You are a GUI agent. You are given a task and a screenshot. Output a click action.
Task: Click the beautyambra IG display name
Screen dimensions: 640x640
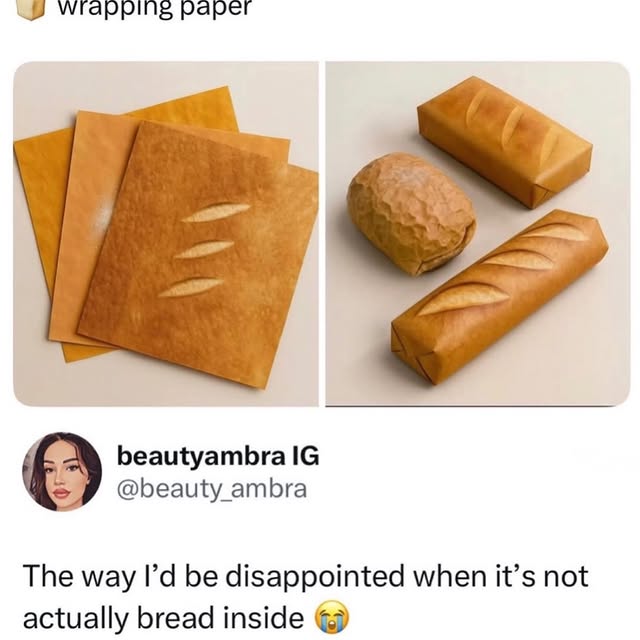click(218, 456)
